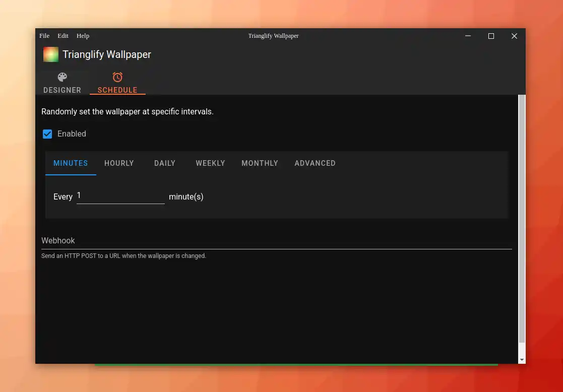563x392 pixels.
Task: Close the Trianglify Wallpaper window
Action: tap(514, 36)
